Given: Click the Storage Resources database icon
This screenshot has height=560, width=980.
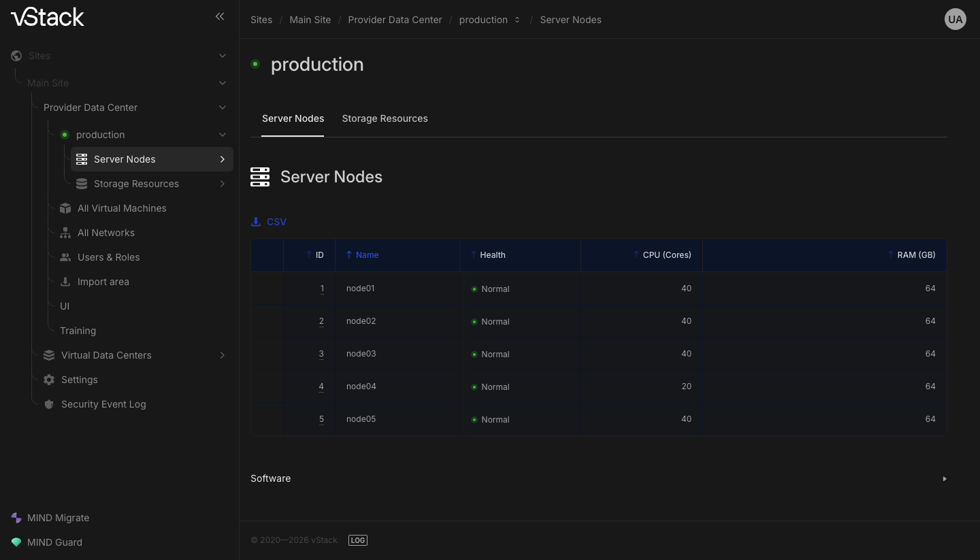Looking at the screenshot, I should coord(82,184).
